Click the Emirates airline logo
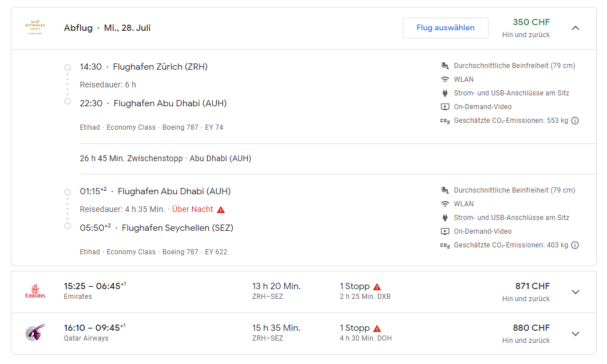607x364 pixels. pyautogui.click(x=35, y=291)
